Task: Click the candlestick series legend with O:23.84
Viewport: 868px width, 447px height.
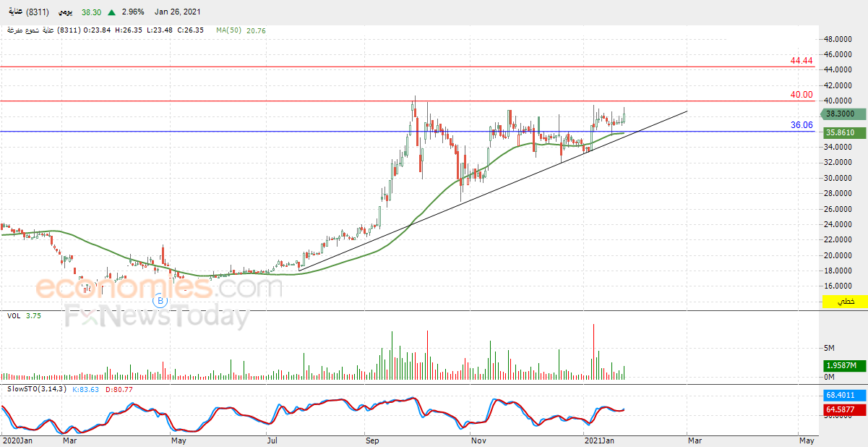Action: point(106,30)
